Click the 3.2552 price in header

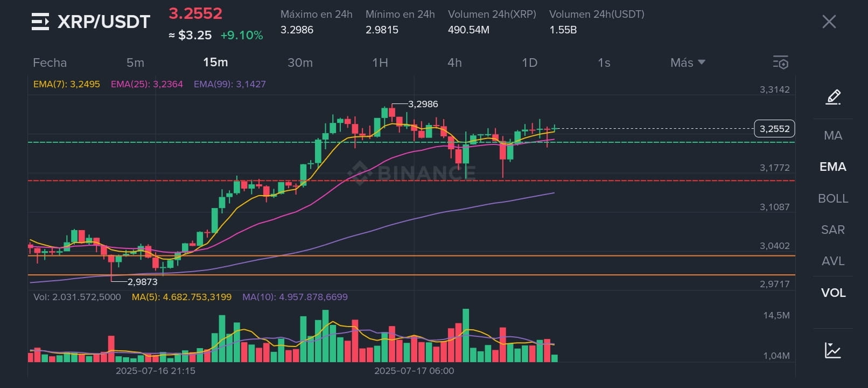195,13
